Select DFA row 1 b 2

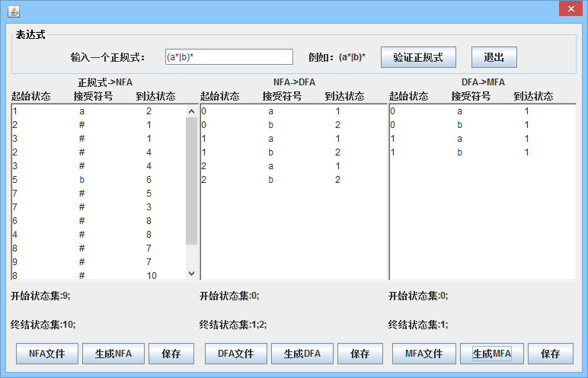coord(294,152)
